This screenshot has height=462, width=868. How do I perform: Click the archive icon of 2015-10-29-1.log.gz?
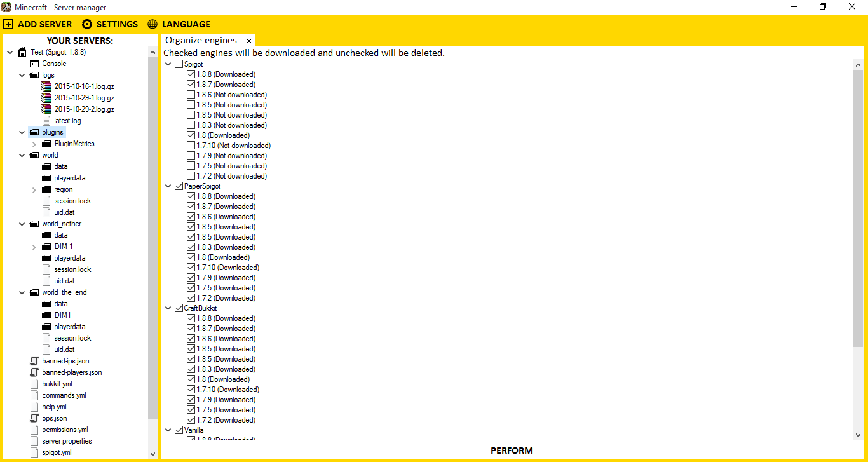coord(46,98)
